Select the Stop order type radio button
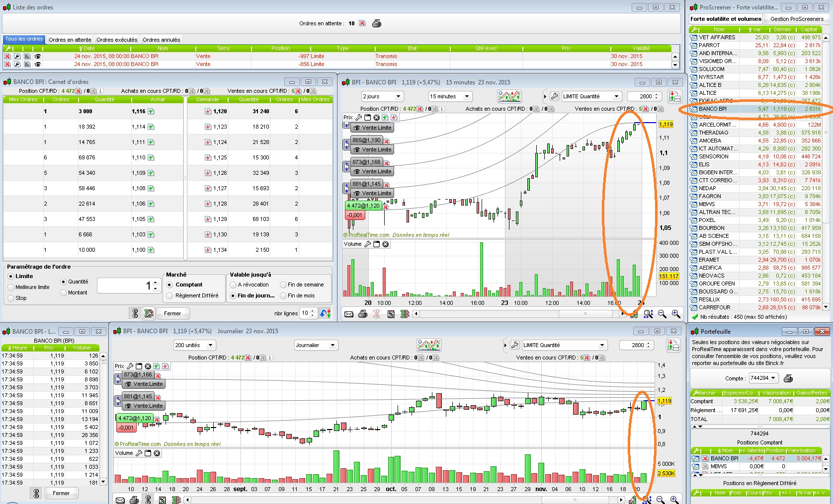 coord(11,298)
